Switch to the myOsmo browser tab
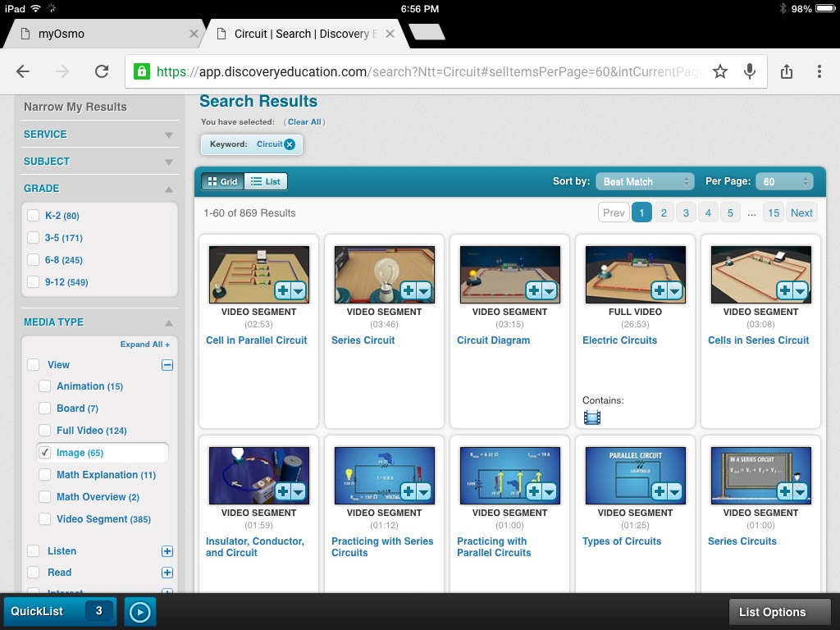The image size is (840, 630). (104, 34)
